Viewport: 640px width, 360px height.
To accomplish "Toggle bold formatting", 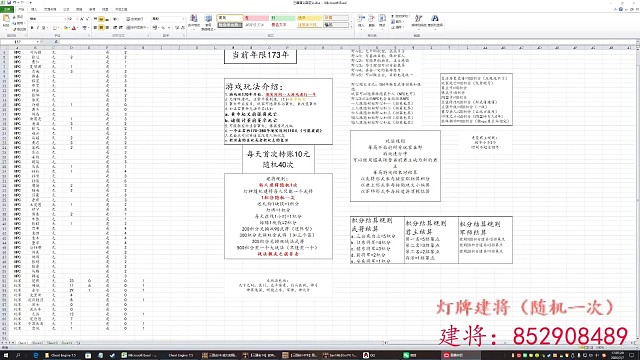I will pos(32,28).
